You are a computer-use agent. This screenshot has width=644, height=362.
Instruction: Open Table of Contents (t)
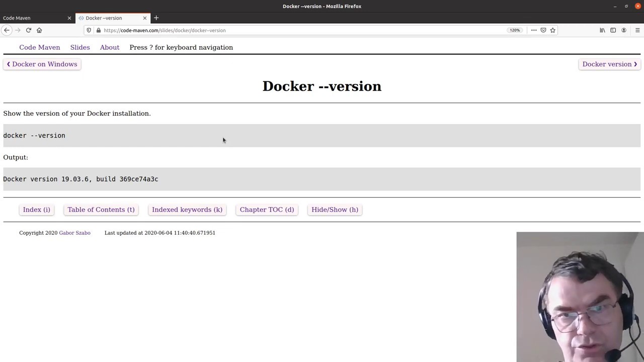click(x=101, y=210)
